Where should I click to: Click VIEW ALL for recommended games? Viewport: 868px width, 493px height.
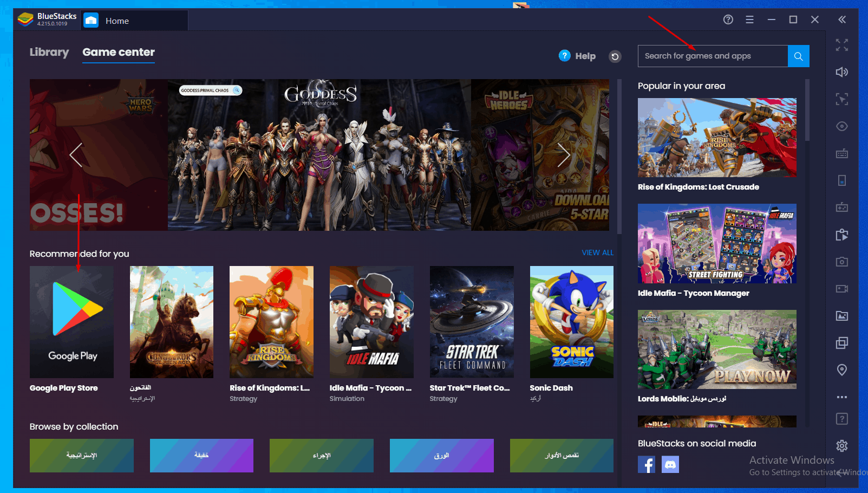598,252
